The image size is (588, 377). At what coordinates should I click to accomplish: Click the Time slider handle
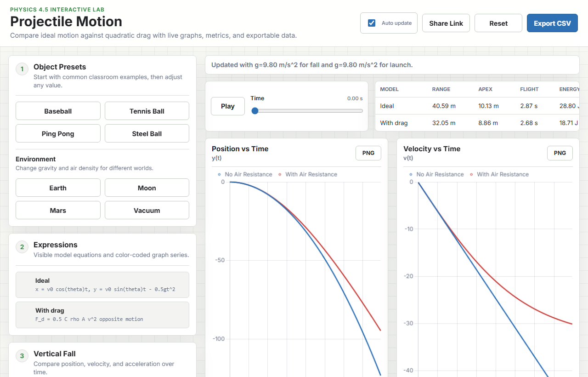tap(255, 111)
